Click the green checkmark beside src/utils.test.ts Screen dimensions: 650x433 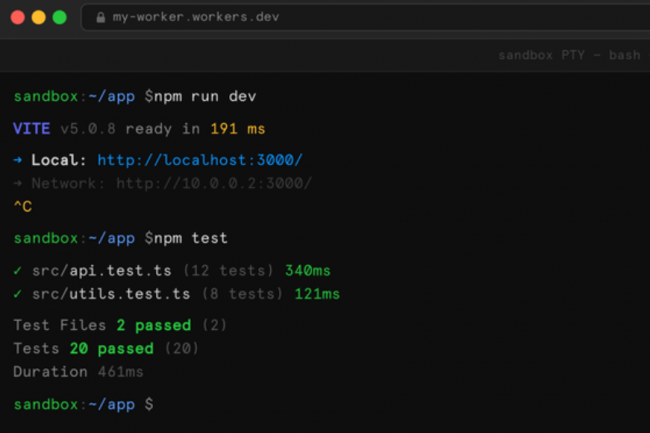coord(18,294)
